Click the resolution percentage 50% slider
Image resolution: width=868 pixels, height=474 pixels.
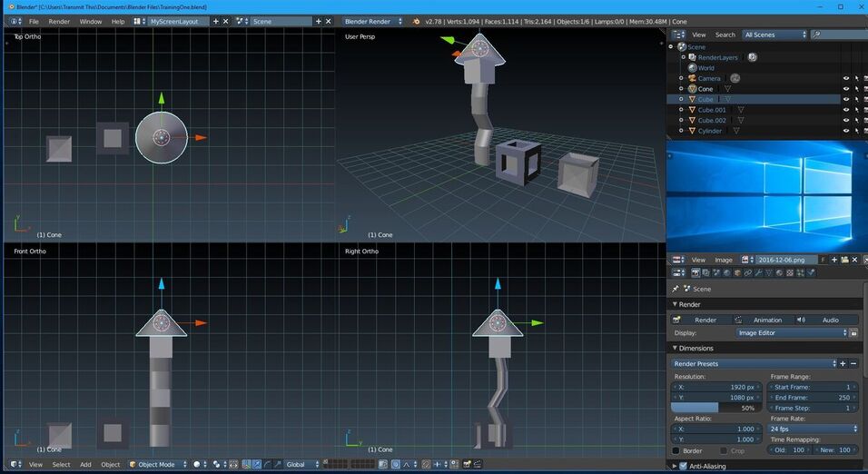coord(716,408)
